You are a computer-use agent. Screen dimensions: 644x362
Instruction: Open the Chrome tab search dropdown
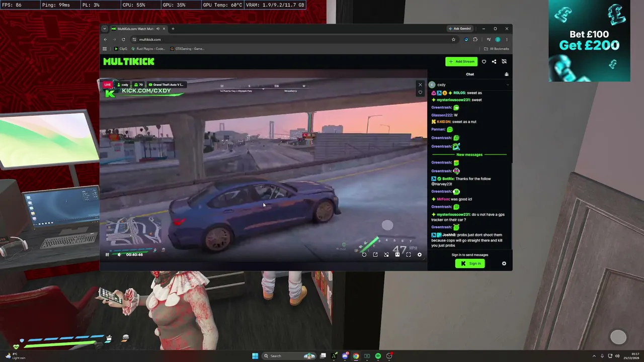(x=104, y=29)
